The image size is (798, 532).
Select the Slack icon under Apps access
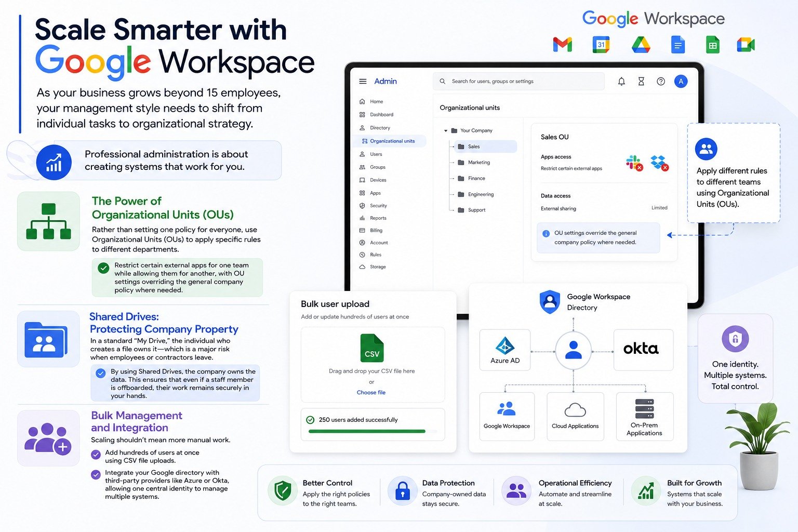point(634,163)
